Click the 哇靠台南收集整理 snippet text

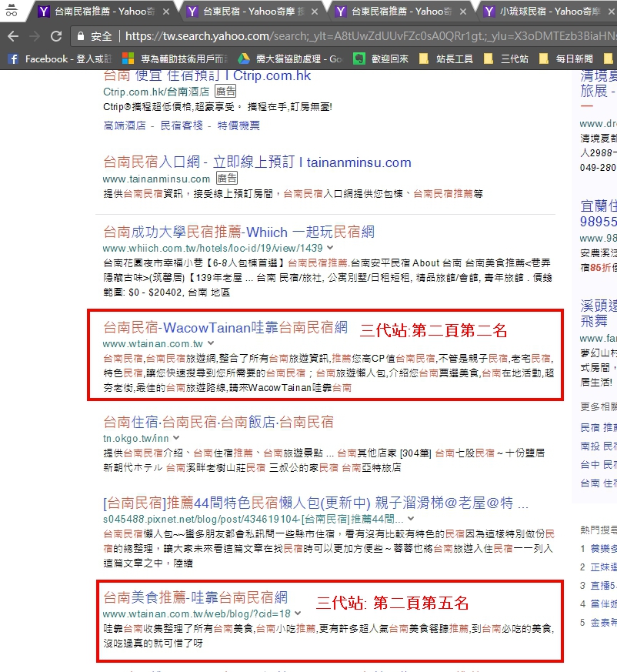point(329,636)
